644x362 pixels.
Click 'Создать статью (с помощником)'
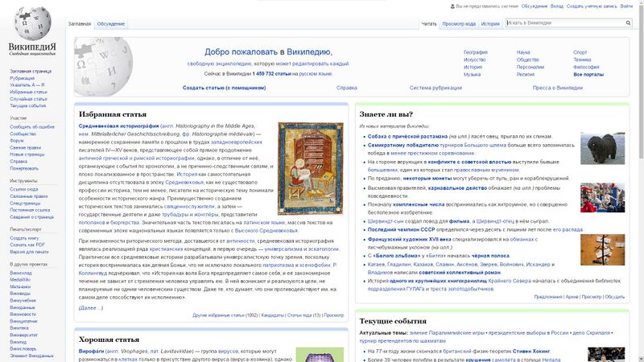click(x=225, y=88)
